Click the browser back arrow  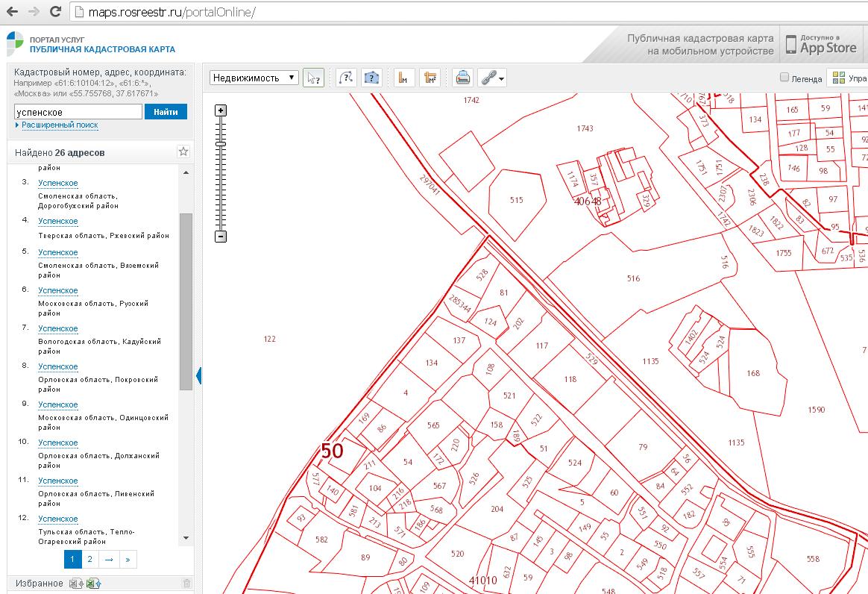[x=12, y=11]
